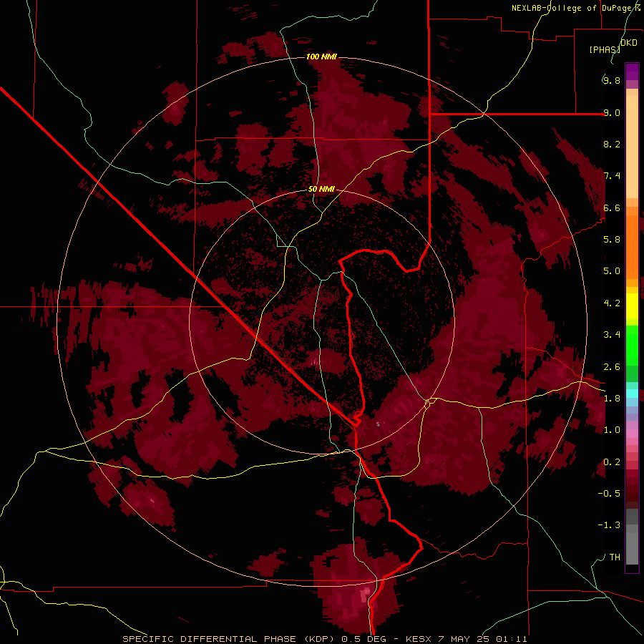644x644 pixels.
Task: Click the 100 NMI range ring label
Action: tap(321, 57)
